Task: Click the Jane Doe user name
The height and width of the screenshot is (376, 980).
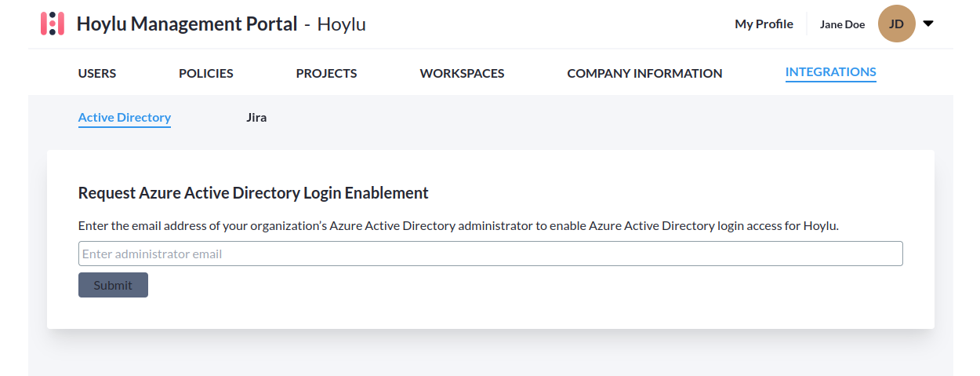Action: (842, 24)
